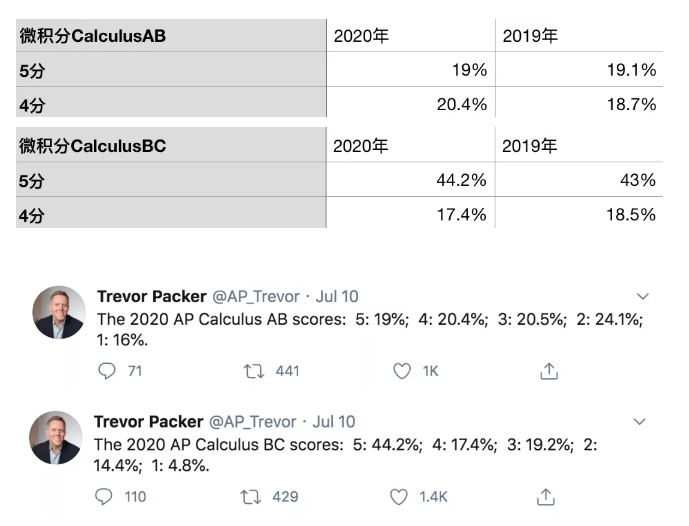The width and height of the screenshot is (689, 526).
Task: Like the Calculus AB scores tweet
Action: point(402,371)
